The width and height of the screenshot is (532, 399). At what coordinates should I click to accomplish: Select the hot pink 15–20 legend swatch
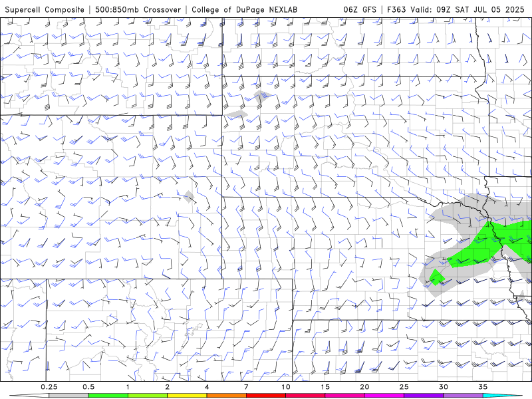(344, 396)
